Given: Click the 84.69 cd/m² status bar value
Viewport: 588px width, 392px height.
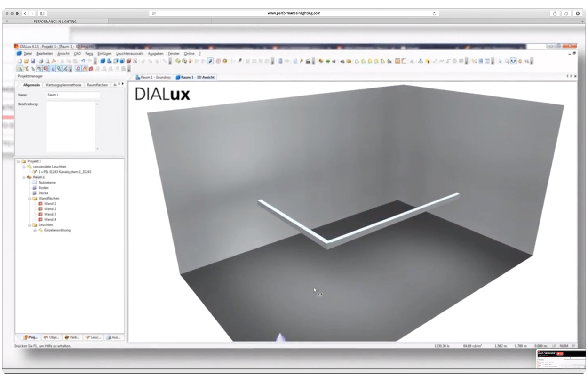Looking at the screenshot, I should (x=472, y=346).
